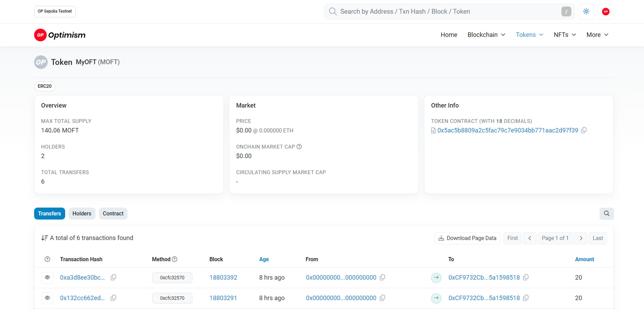Copy To address in block 18803392 row
This screenshot has width=644, height=310.
coord(526,277)
